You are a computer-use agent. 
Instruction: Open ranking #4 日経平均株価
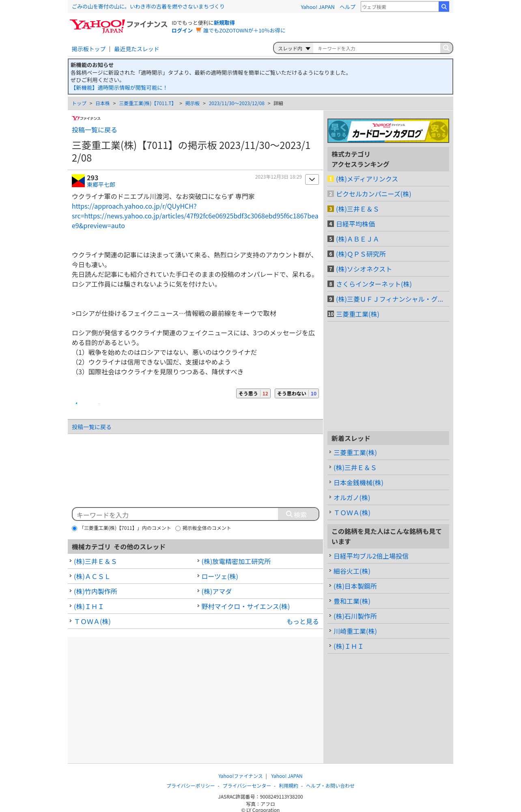(355, 224)
